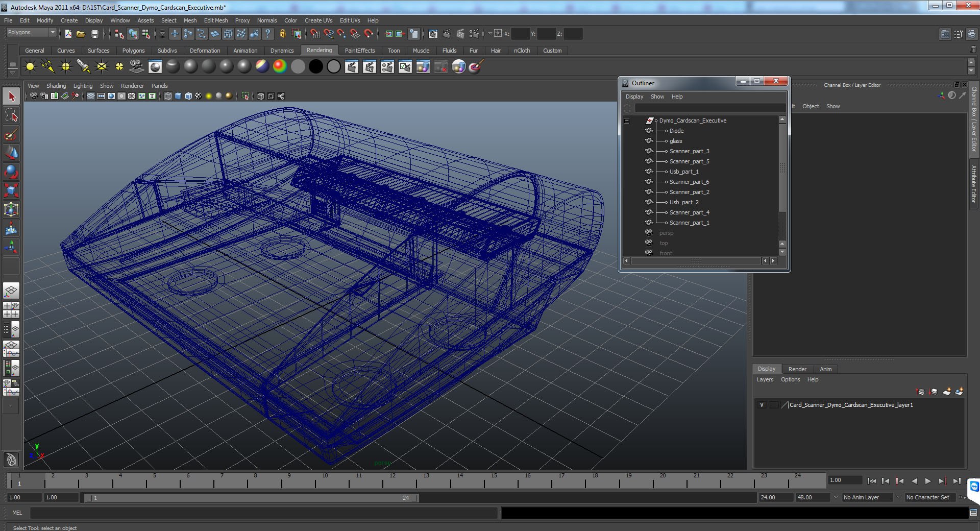Open the Edit Mesh menu

tap(215, 20)
